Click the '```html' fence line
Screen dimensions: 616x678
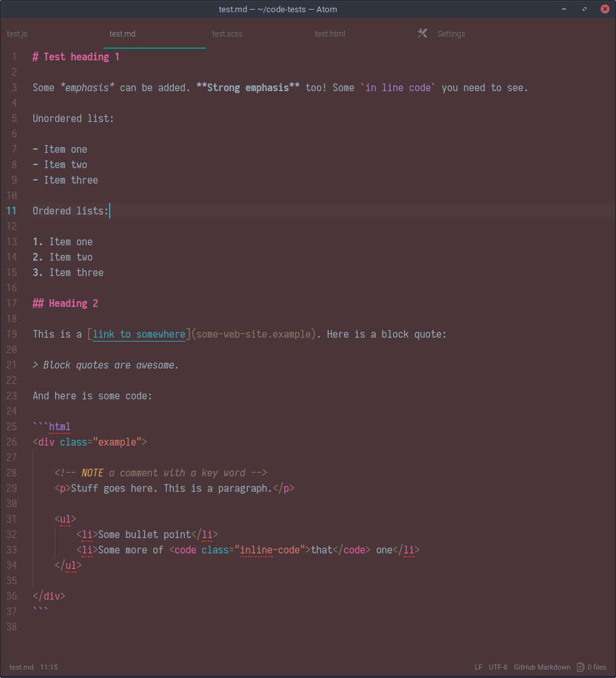[51, 427]
